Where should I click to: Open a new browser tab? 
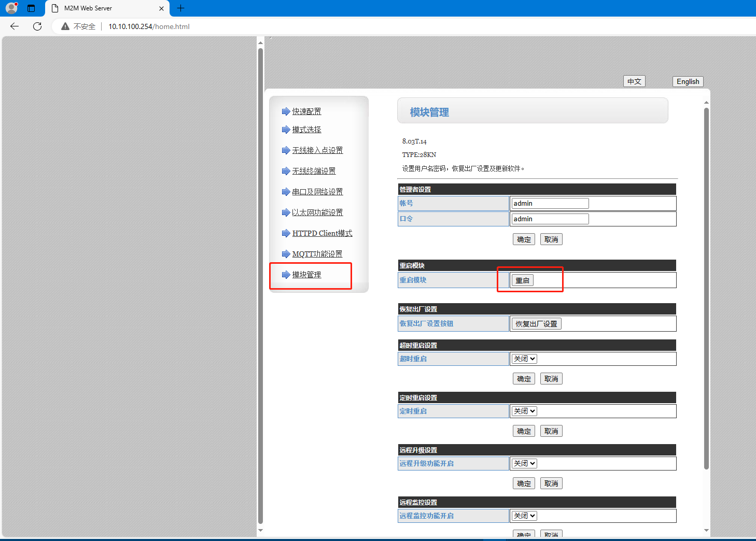180,8
